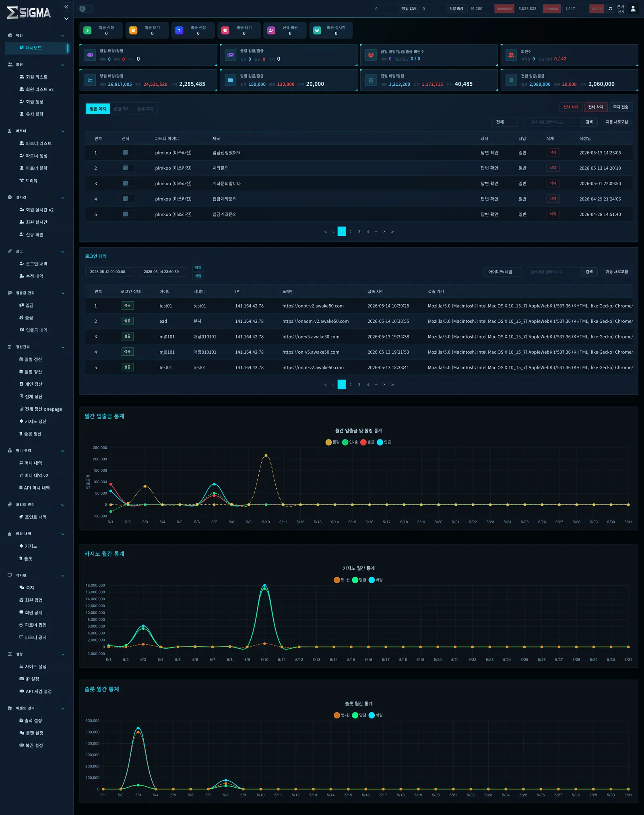Go to page 2 of messages list
This screenshot has height=815, width=644.
click(x=351, y=232)
